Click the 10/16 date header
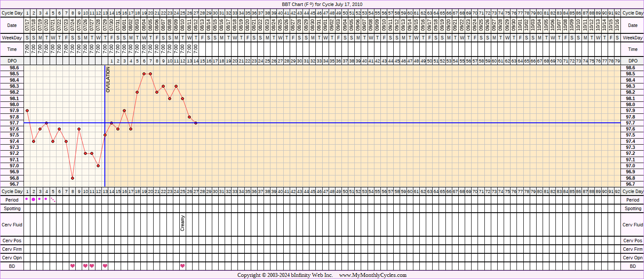The image size is (644, 279). click(617, 26)
